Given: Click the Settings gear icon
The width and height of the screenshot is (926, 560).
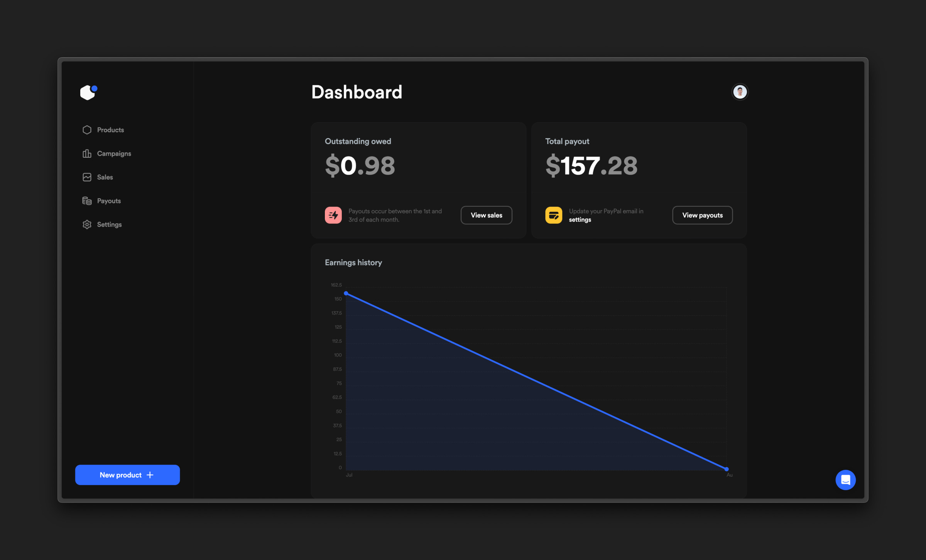Looking at the screenshot, I should point(87,224).
